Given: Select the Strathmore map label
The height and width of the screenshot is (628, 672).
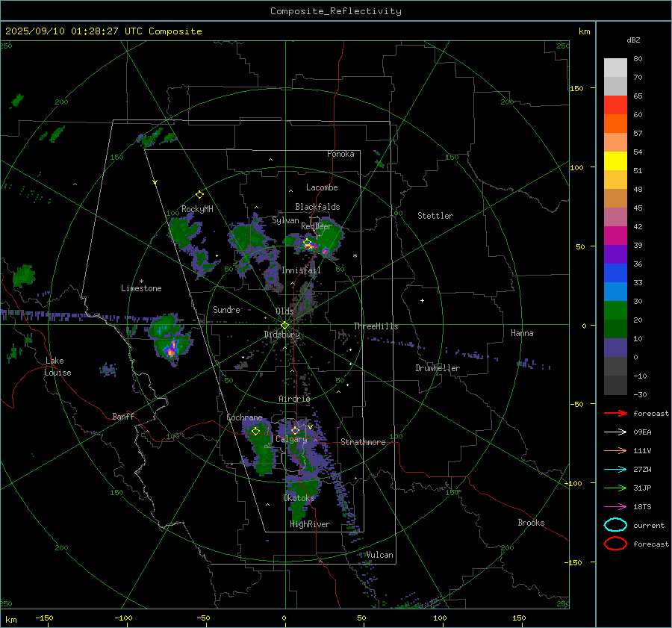Looking at the screenshot, I should [363, 442].
